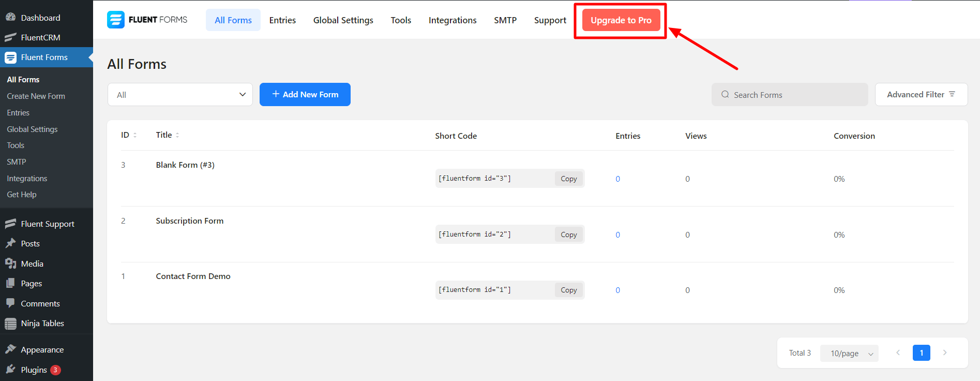Open the Entries top tab

(x=282, y=20)
